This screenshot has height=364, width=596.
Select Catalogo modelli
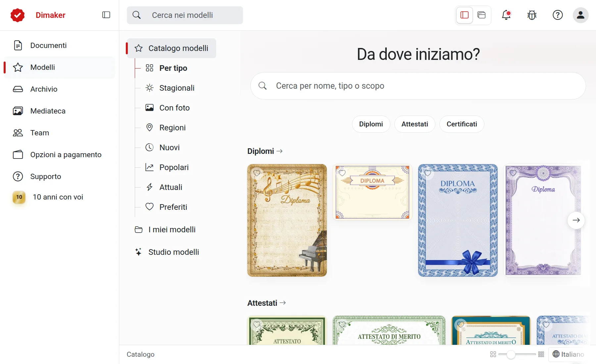click(x=172, y=48)
